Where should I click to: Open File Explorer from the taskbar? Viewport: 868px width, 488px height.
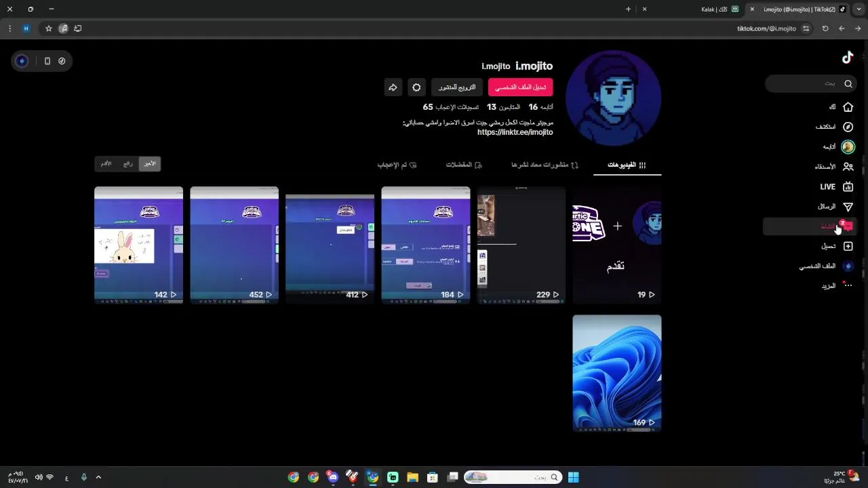point(412,477)
